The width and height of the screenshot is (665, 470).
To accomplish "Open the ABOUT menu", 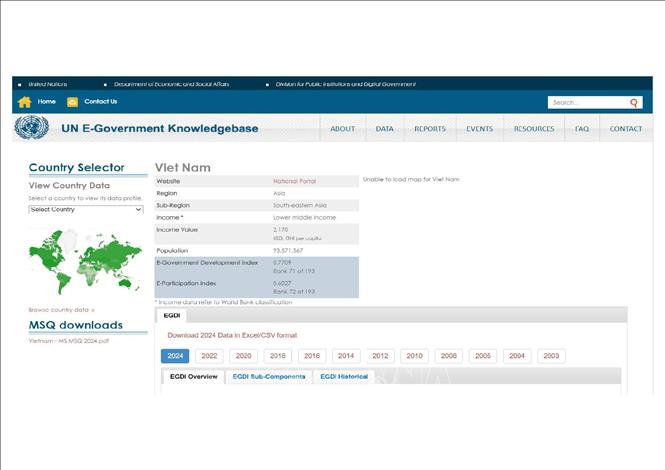I will [x=342, y=129].
